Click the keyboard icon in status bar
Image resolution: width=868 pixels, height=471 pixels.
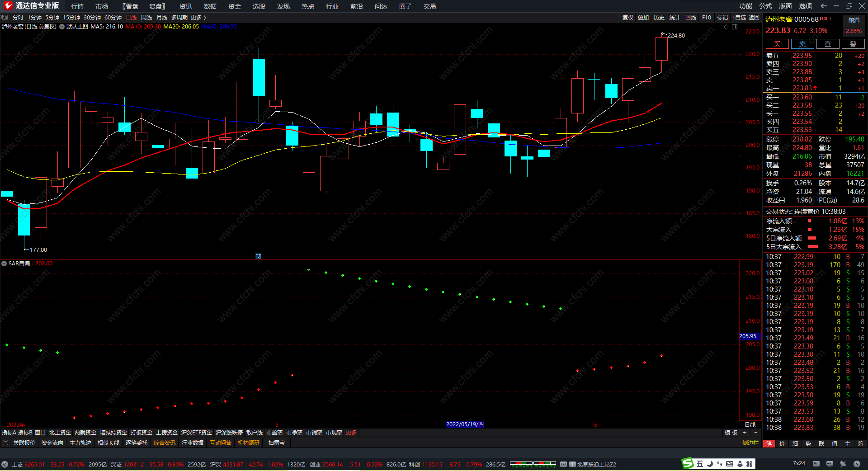pyautogui.click(x=816, y=464)
